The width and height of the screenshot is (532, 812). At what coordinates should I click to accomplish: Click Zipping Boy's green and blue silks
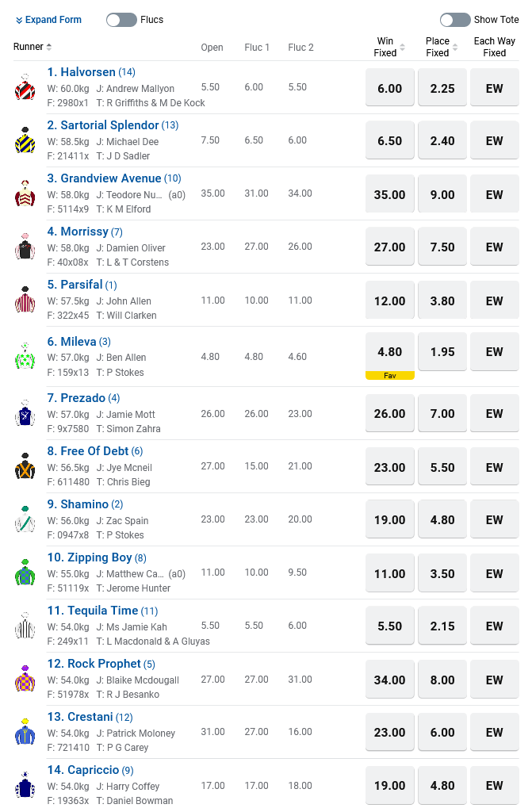click(x=25, y=573)
